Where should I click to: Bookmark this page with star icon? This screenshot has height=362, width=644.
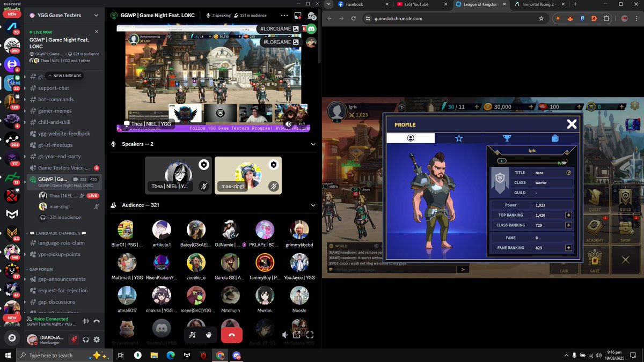click(x=541, y=18)
